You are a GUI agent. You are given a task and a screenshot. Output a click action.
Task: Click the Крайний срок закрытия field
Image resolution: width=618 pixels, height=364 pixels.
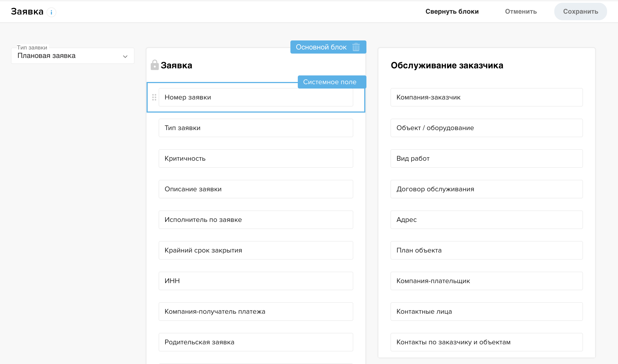coord(256,250)
